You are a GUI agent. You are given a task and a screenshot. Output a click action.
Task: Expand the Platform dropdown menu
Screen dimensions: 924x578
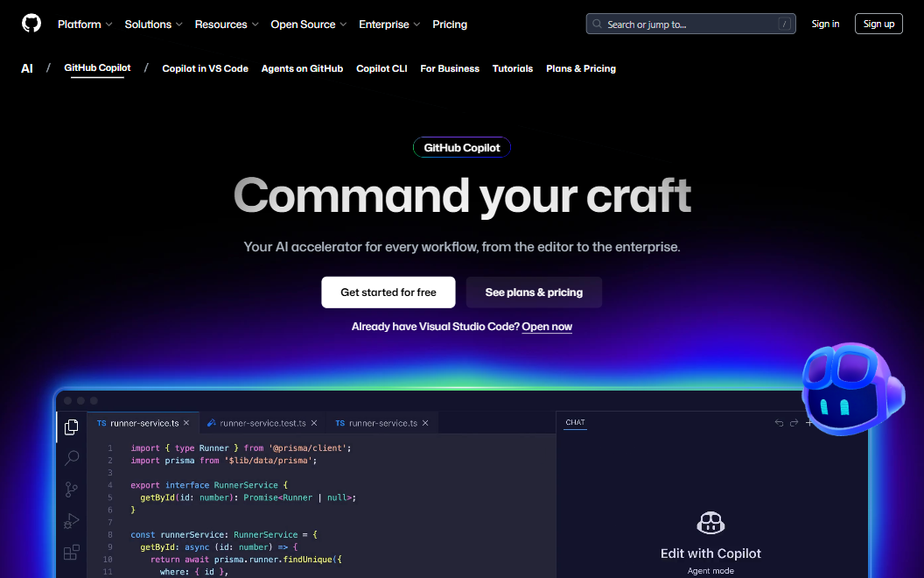point(85,25)
